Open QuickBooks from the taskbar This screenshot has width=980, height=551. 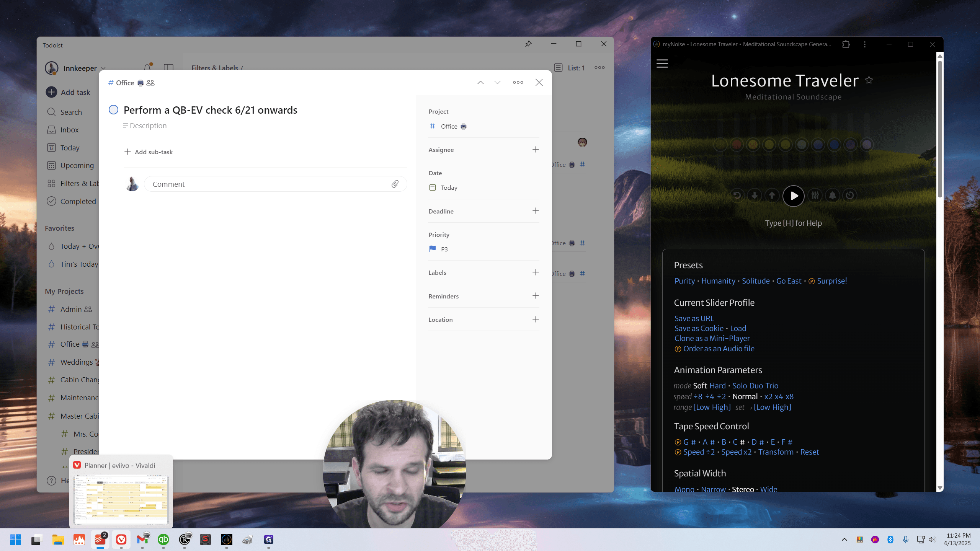[x=163, y=540]
